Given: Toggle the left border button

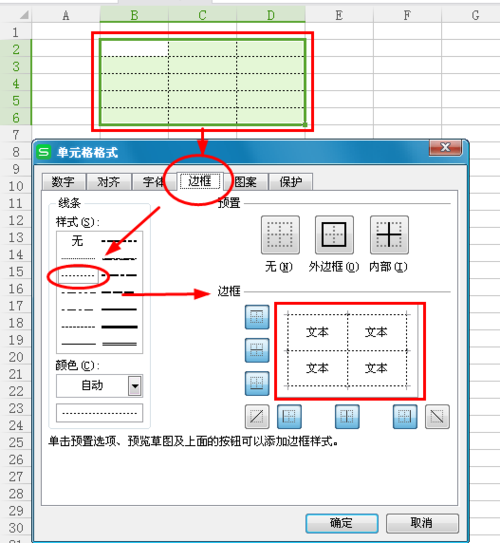Looking at the screenshot, I should (289, 417).
